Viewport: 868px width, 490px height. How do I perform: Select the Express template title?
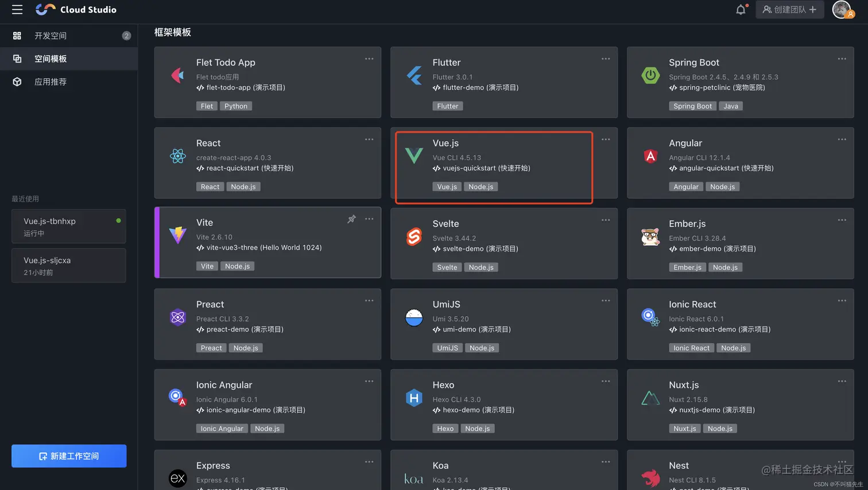tap(213, 465)
